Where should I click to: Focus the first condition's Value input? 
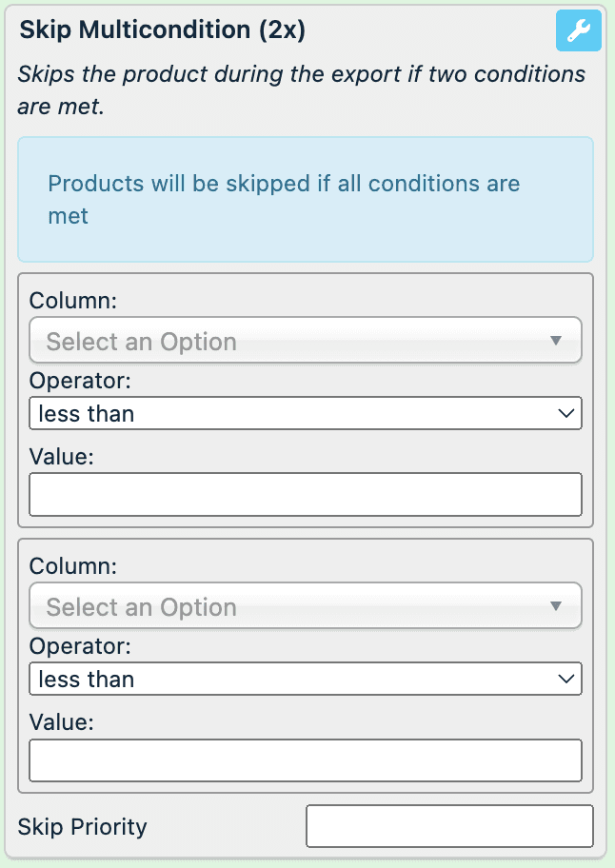click(305, 495)
